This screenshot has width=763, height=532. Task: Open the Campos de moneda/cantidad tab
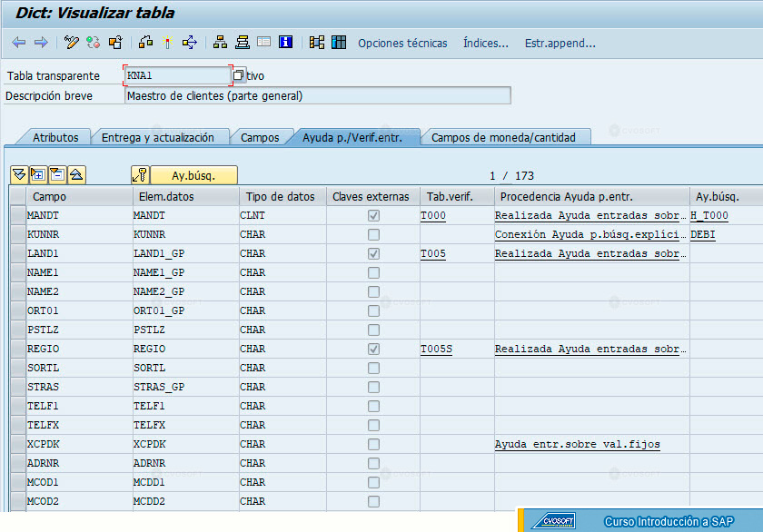[503, 138]
